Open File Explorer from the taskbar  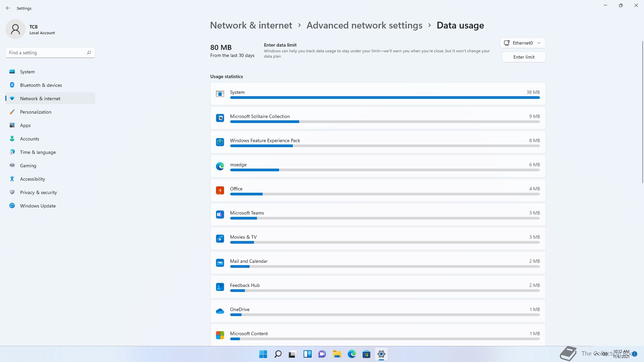pos(337,354)
